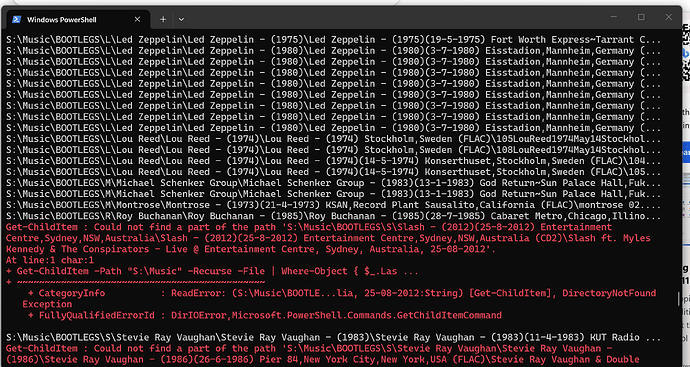
Task: Maximize the PowerShell window
Action: (641, 17)
